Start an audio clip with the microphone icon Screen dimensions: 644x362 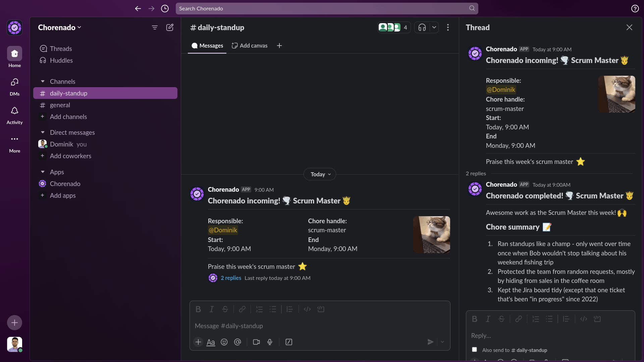(x=270, y=342)
